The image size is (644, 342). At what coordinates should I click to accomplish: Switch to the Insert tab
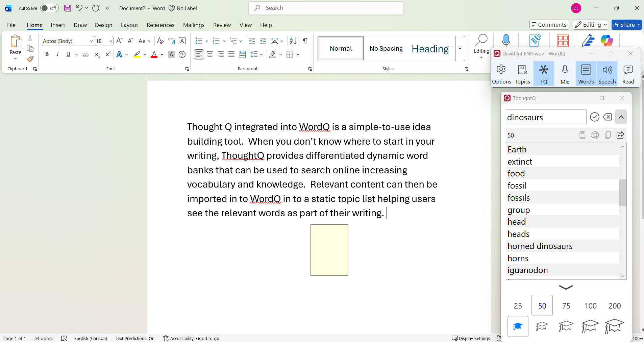click(x=58, y=25)
